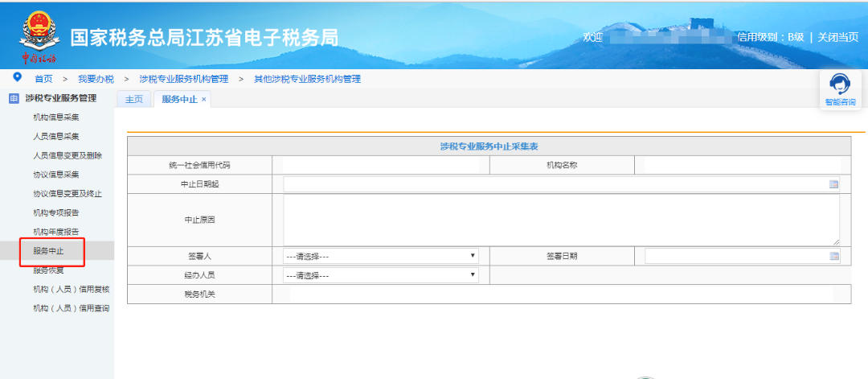The height and width of the screenshot is (379, 868).
Task: Click the 国家税务总局江苏省电子税务局 title
Action: click(x=204, y=37)
